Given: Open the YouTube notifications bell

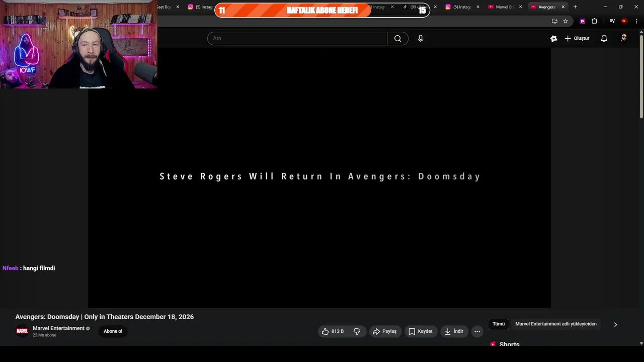Looking at the screenshot, I should point(604,39).
